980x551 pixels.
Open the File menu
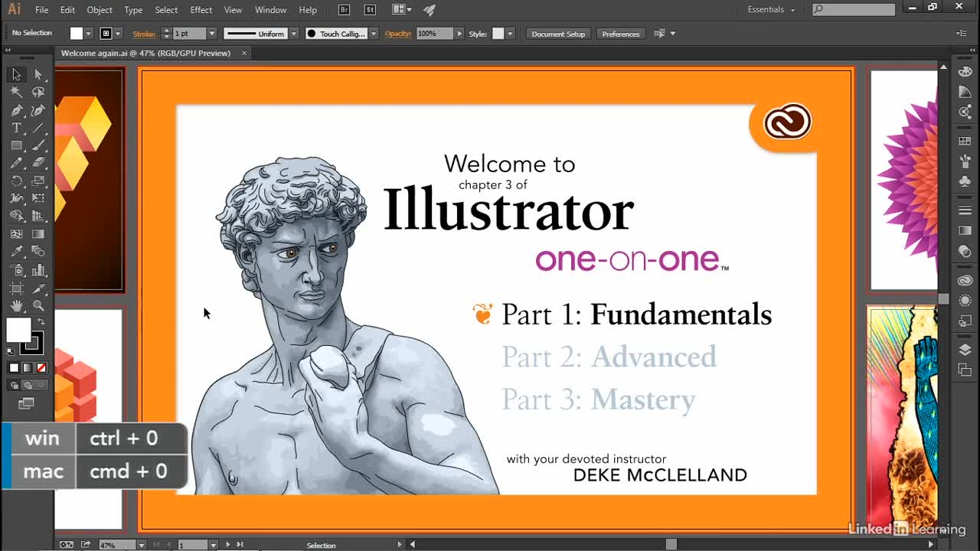(x=41, y=10)
